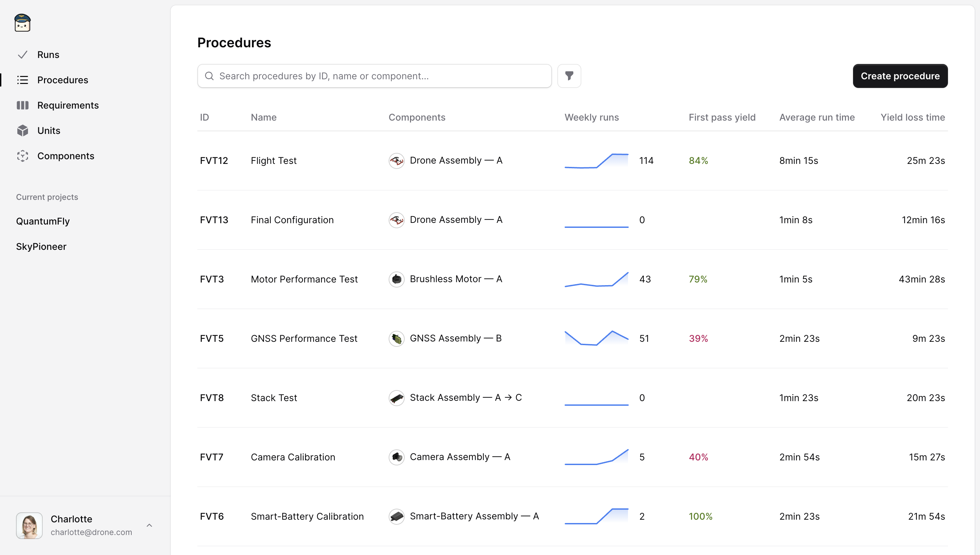The image size is (980, 555).
Task: Click the Smart-Battery Assembly component icon
Action: tap(396, 516)
